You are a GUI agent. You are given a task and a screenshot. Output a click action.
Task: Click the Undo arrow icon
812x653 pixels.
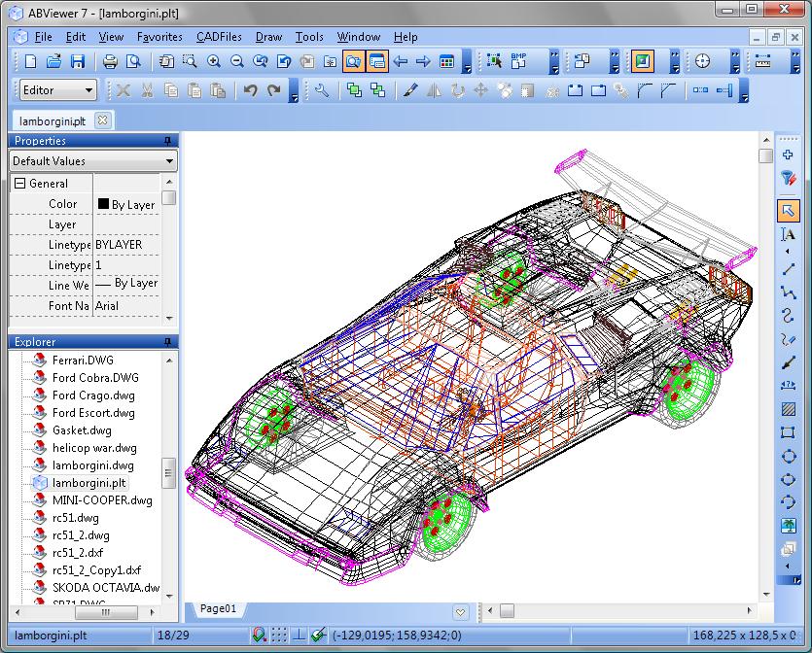click(x=251, y=90)
